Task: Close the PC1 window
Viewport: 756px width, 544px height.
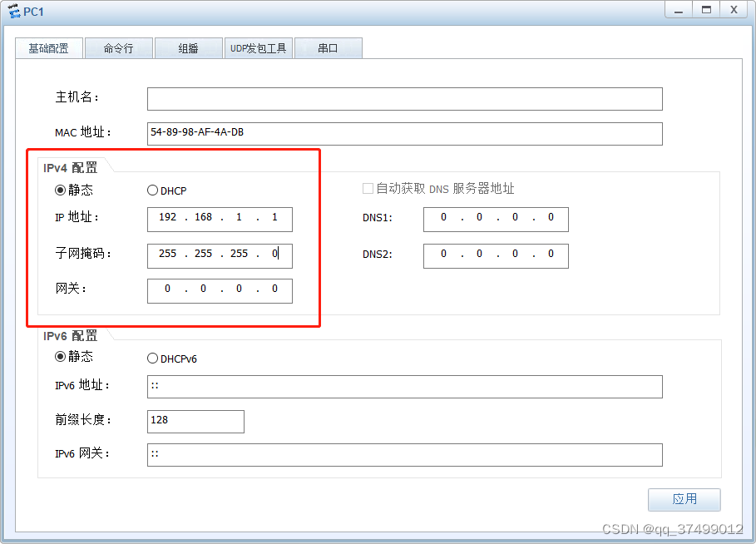Action: (734, 10)
